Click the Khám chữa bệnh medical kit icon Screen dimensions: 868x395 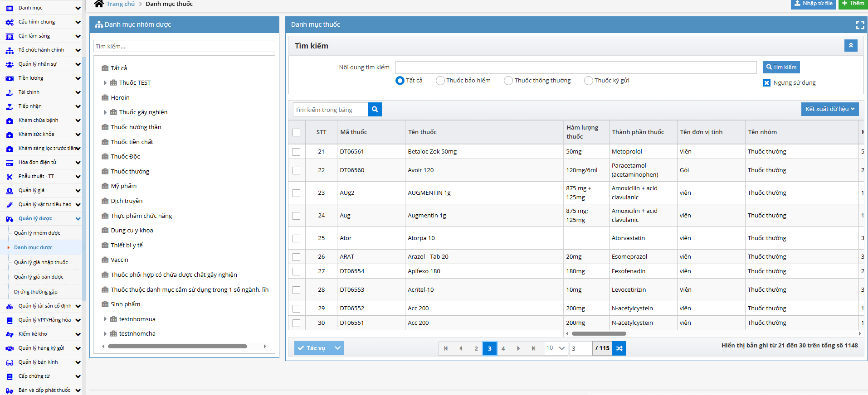[10, 120]
